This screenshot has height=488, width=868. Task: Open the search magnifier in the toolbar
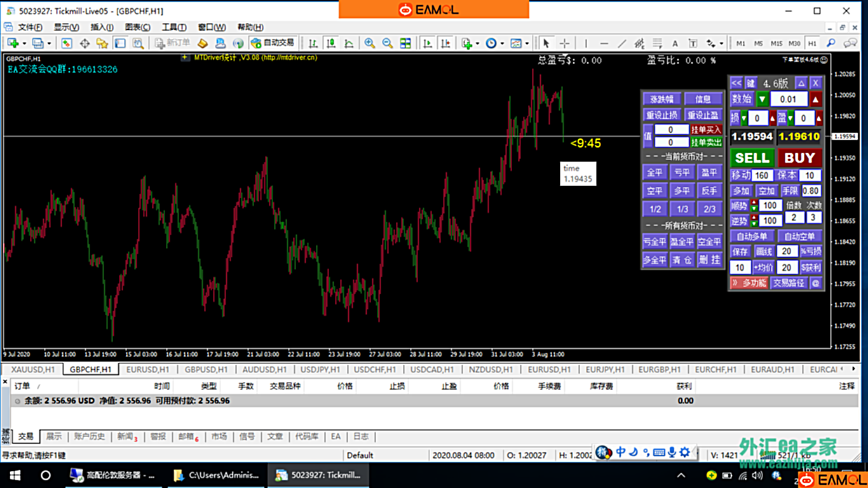pos(831,43)
